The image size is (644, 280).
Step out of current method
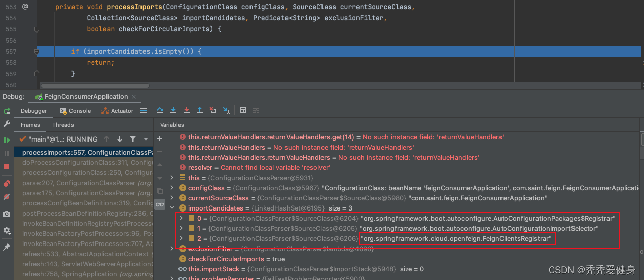click(200, 111)
